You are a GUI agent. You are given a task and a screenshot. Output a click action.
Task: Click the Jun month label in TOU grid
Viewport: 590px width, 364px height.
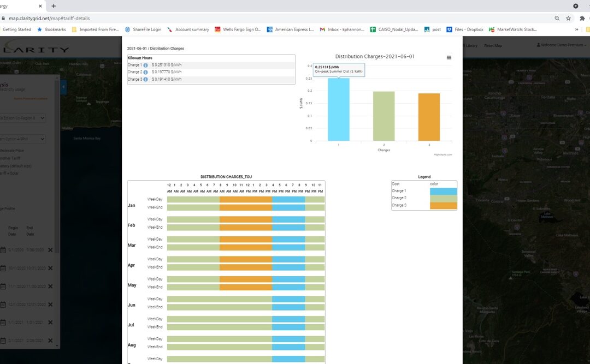(x=131, y=305)
